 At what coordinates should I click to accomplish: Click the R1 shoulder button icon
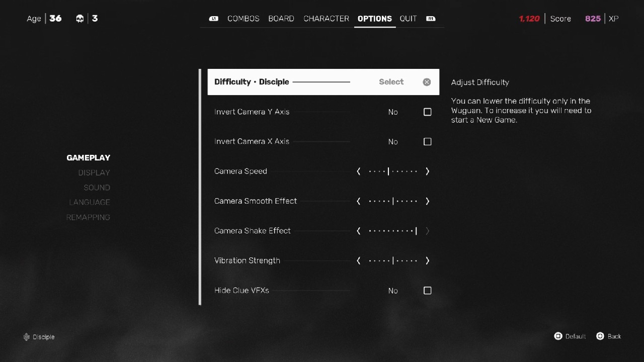click(431, 19)
